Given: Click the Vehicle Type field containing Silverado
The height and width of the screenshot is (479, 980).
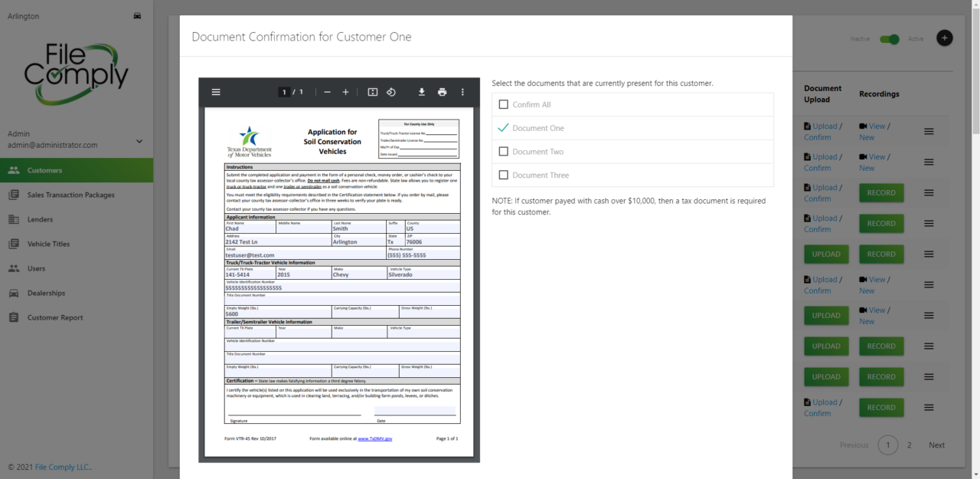Looking at the screenshot, I should tap(423, 274).
